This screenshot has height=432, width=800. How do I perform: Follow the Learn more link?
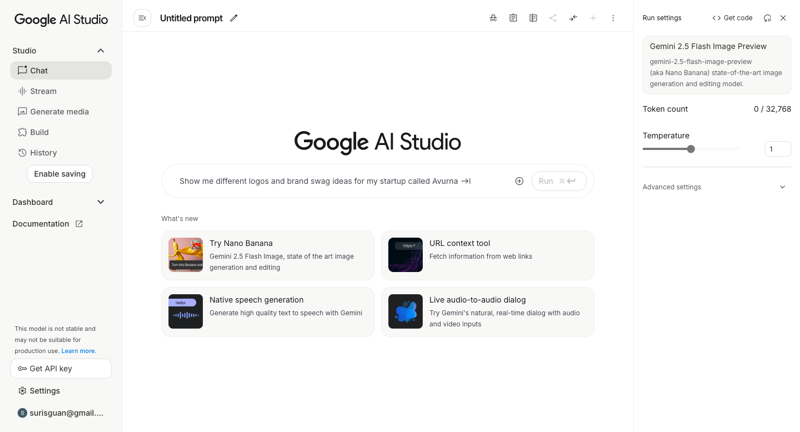[78, 351]
